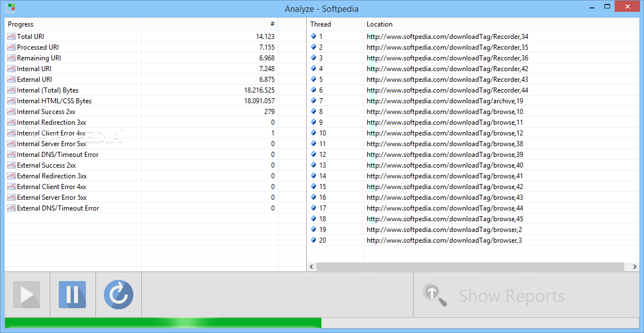Click the Internal URI chart icon
Screen dimensions: 644x333
pyautogui.click(x=11, y=68)
